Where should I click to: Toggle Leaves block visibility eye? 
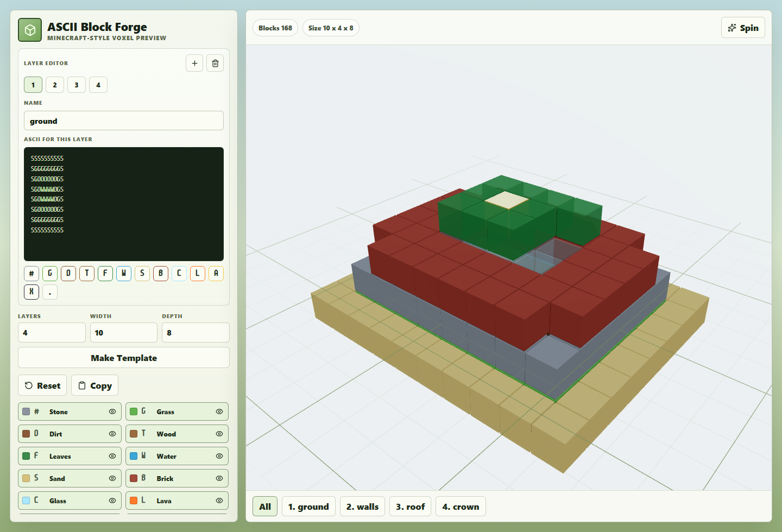[x=112, y=456]
